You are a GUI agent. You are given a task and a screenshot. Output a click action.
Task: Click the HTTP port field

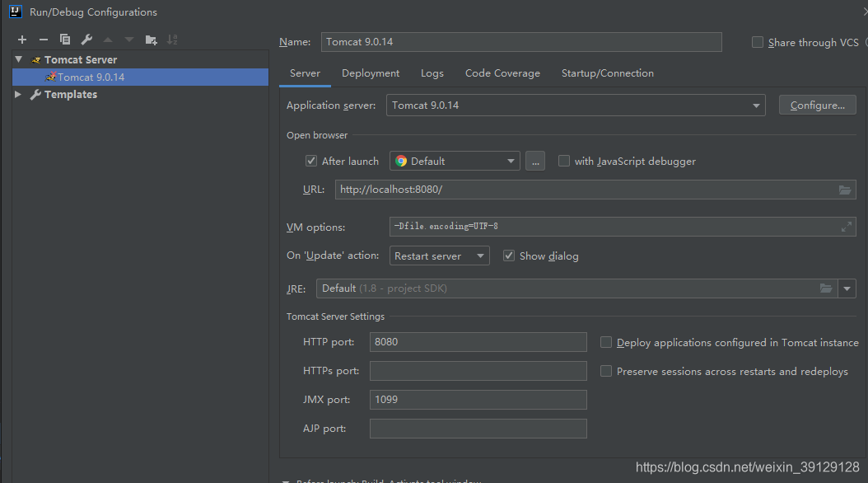coord(478,342)
